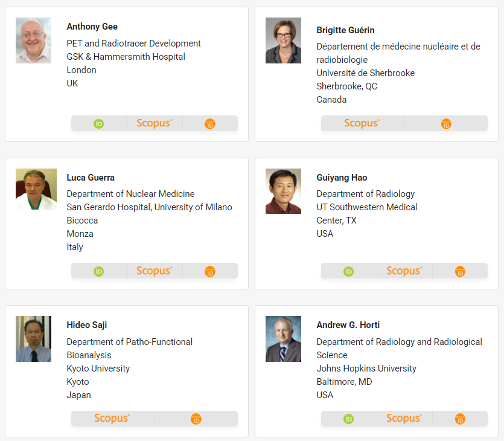The height and width of the screenshot is (441, 504).
Task: Open Luca Guerra's Scopus link
Action: 155,271
